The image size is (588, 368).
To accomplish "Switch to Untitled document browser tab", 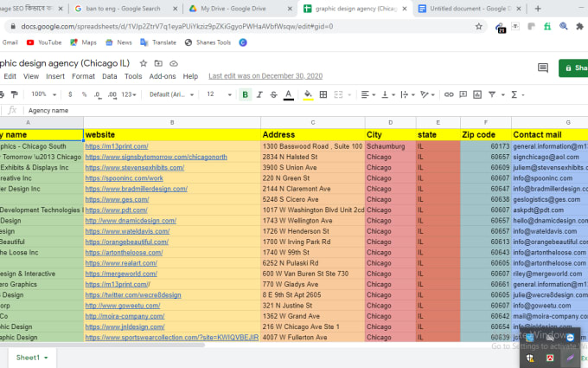I will pos(470,9).
